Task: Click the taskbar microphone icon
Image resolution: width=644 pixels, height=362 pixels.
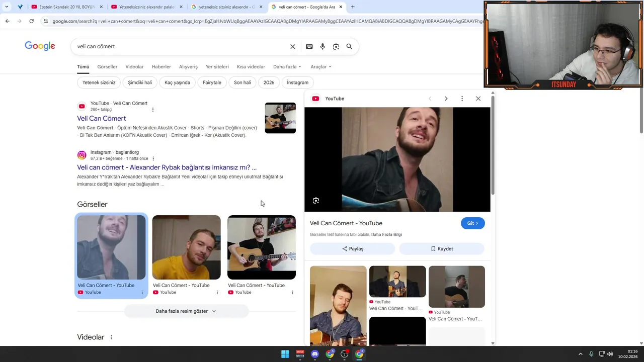Action: click(591, 354)
